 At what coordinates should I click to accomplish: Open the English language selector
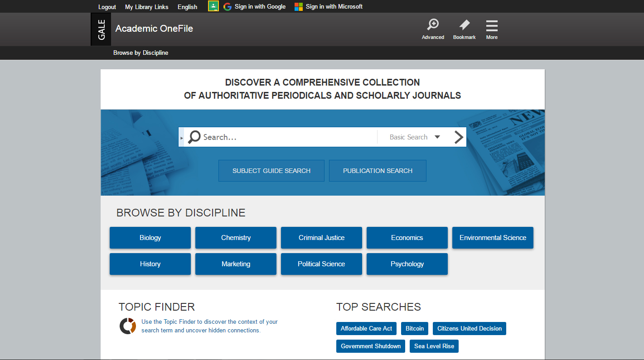[x=187, y=7]
